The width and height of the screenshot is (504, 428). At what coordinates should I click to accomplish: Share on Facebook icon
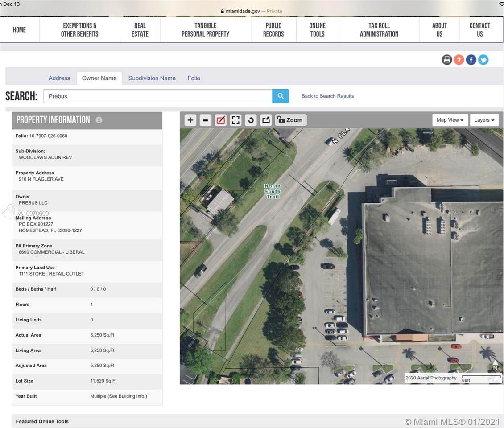tap(471, 60)
